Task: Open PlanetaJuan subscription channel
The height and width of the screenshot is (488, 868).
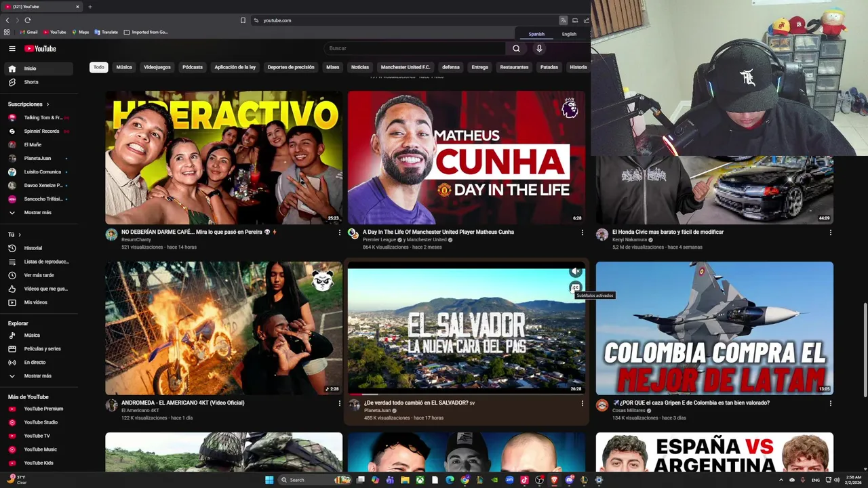Action: [x=39, y=158]
